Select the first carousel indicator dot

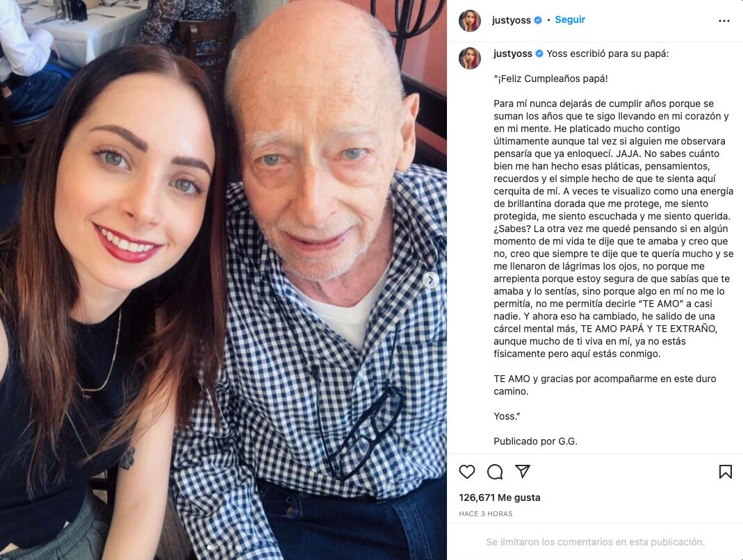tap(209, 547)
